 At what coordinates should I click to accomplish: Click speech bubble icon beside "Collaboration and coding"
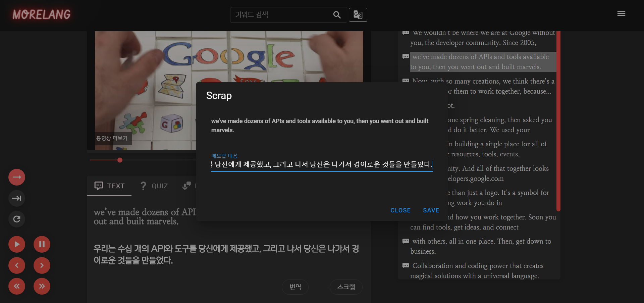pos(406,266)
